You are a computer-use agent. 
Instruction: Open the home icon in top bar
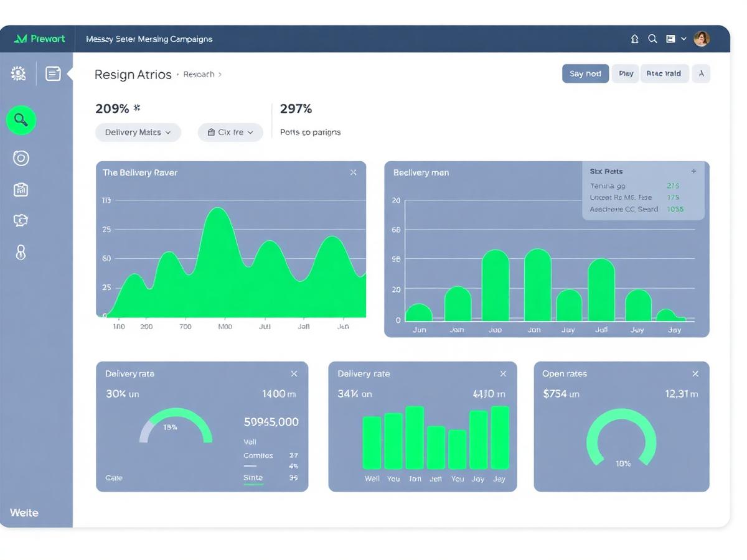(x=634, y=39)
